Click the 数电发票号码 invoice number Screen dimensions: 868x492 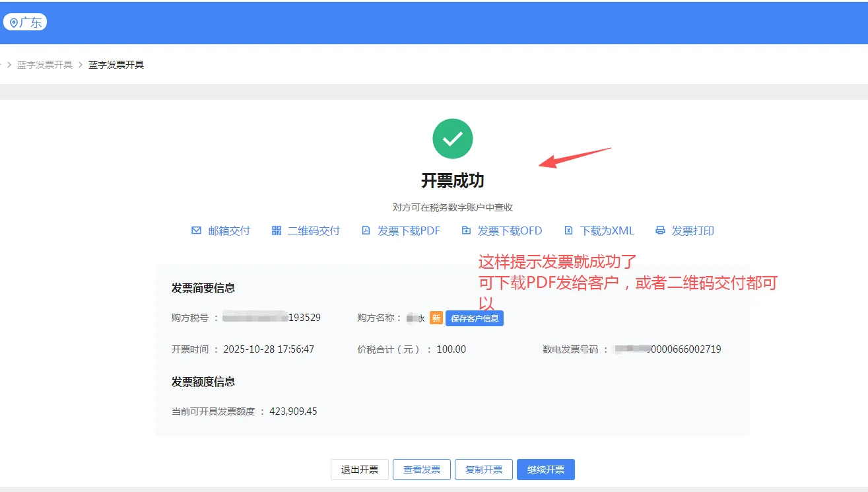(x=667, y=349)
